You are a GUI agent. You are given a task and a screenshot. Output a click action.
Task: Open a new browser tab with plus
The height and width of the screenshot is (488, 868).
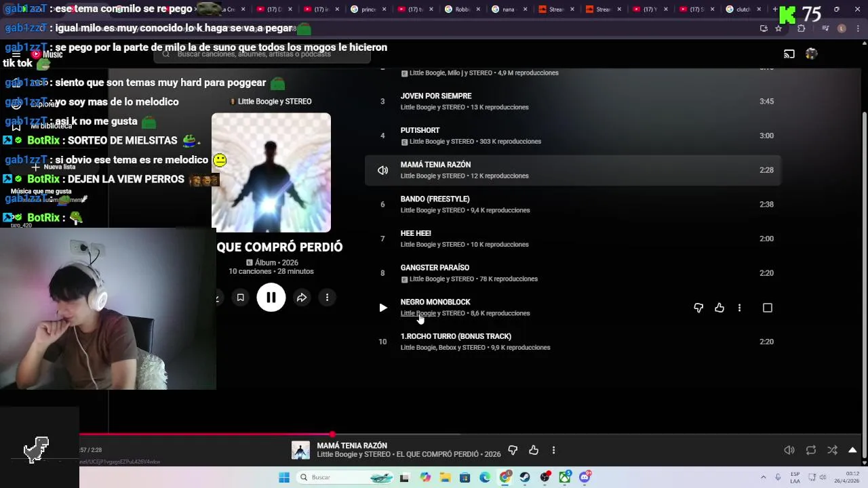775,9
